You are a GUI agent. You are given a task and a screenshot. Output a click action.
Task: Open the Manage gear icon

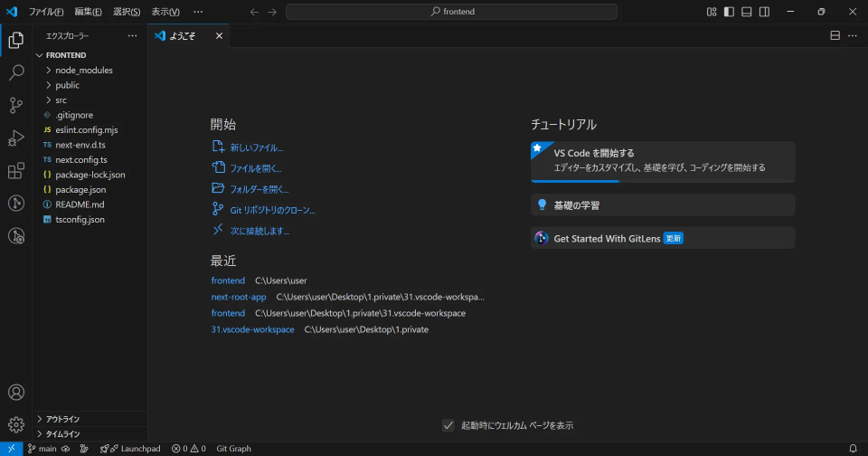point(16,424)
